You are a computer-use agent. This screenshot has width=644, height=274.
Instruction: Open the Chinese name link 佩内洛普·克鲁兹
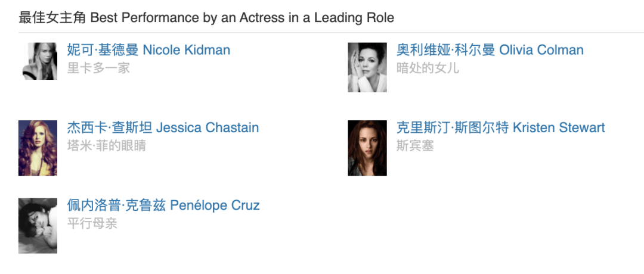pyautogui.click(x=116, y=205)
